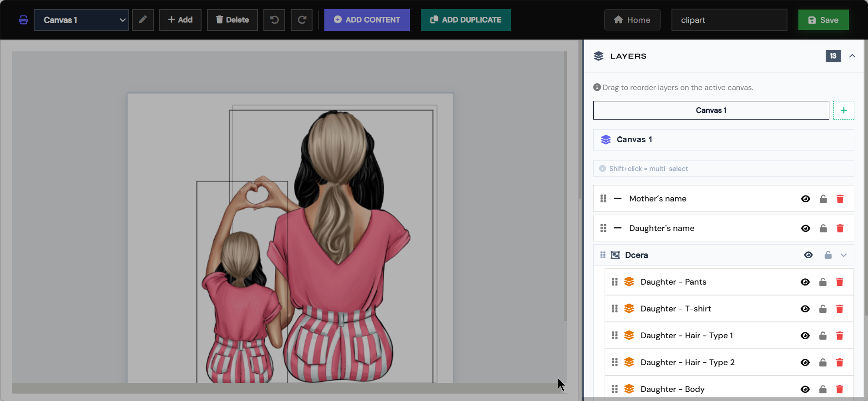
Task: Click the daughter figure on canvas
Action: pyautogui.click(x=242, y=282)
